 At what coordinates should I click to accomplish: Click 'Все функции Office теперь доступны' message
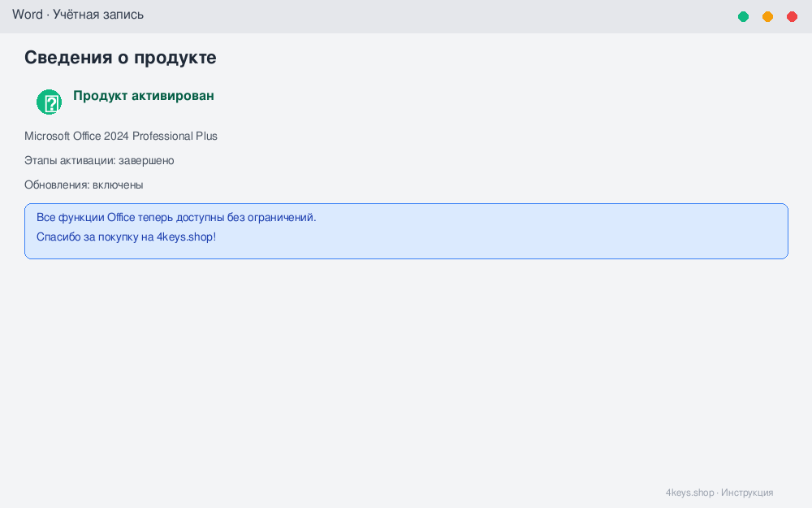176,218
